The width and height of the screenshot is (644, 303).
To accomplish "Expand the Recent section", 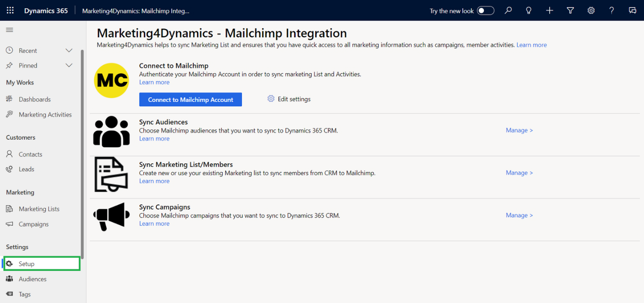I will (x=69, y=50).
